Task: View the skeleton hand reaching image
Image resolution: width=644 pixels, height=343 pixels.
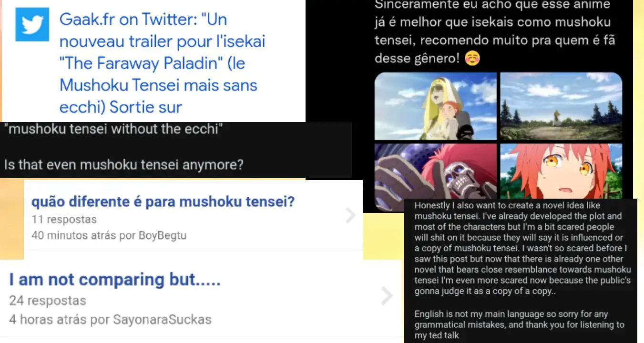Action: (x=436, y=171)
